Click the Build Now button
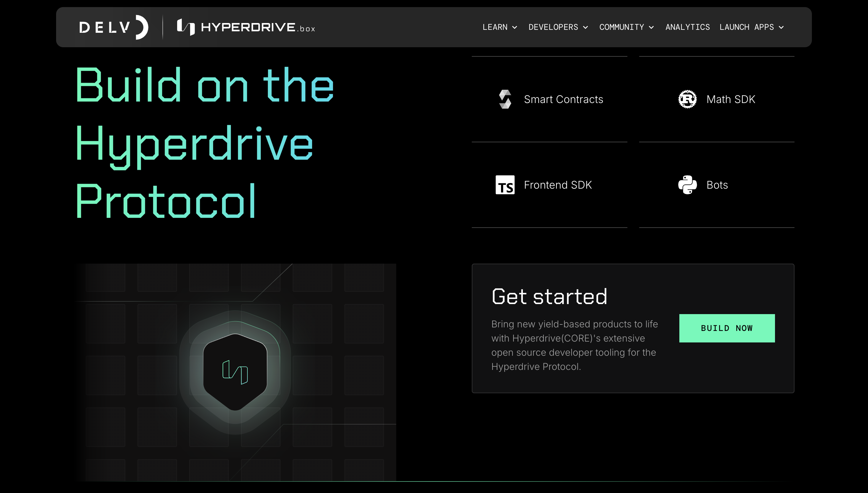The height and width of the screenshot is (493, 868). click(727, 328)
